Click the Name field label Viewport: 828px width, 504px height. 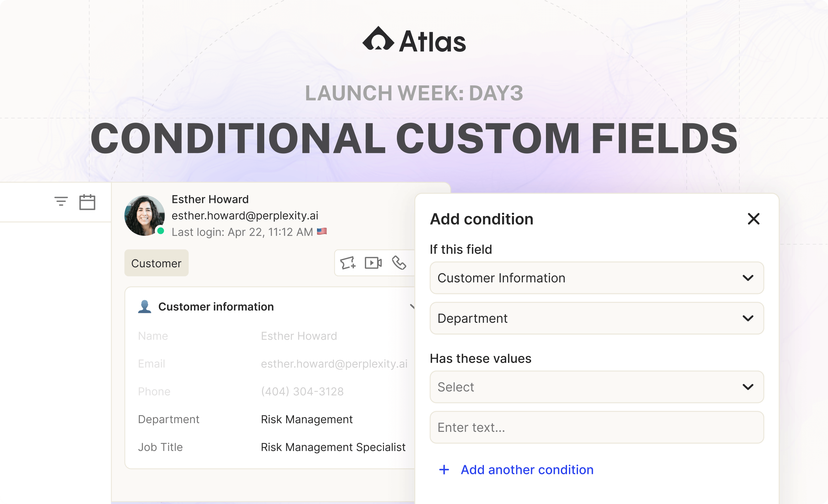(x=153, y=336)
